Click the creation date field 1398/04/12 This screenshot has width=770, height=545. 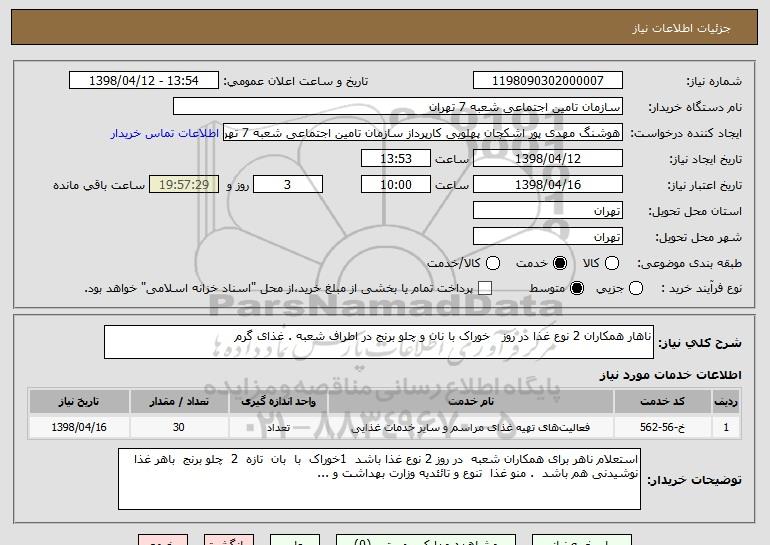(x=548, y=159)
